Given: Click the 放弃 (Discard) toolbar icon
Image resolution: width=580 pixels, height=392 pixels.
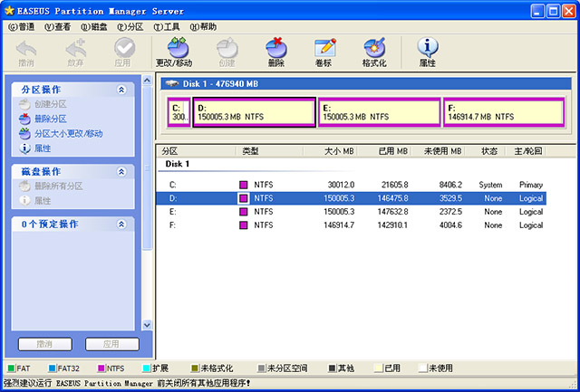Looking at the screenshot, I should [x=75, y=53].
